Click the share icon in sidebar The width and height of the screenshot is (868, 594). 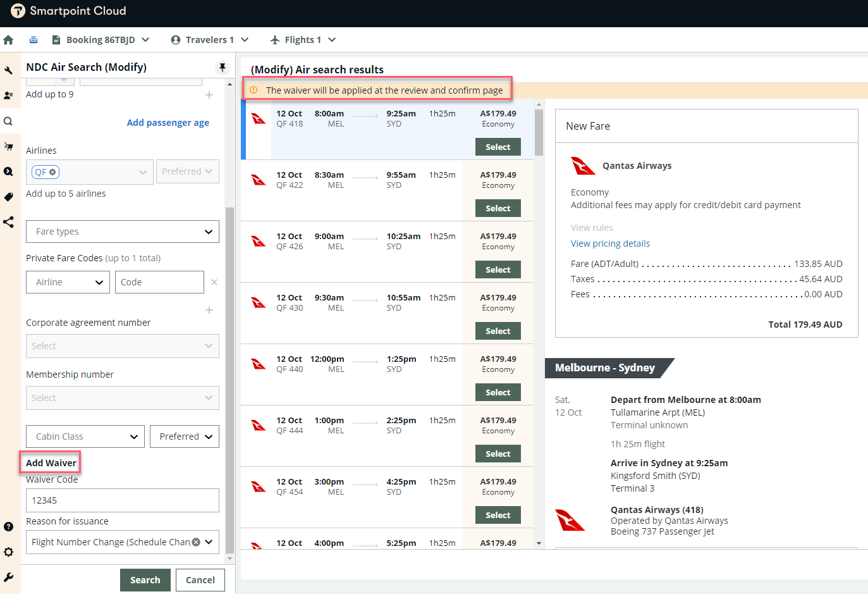tap(8, 222)
